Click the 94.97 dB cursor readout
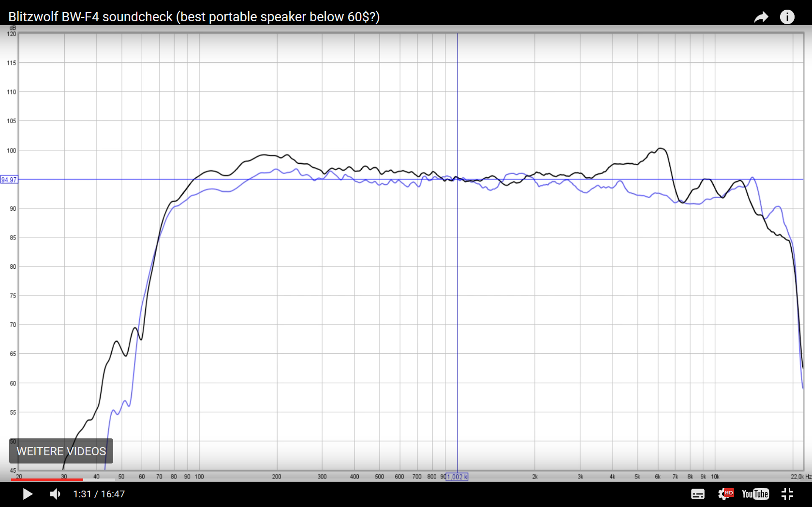Viewport: 812px width, 507px height. click(9, 180)
